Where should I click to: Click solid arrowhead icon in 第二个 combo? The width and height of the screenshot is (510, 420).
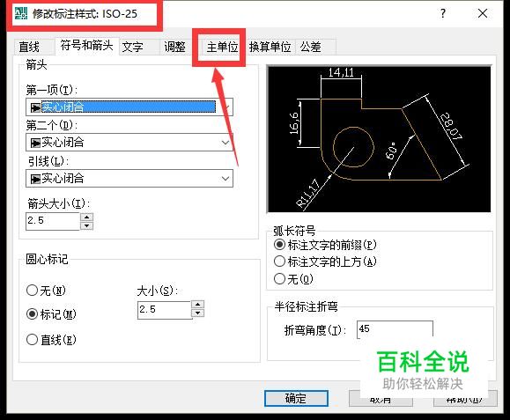(35, 143)
